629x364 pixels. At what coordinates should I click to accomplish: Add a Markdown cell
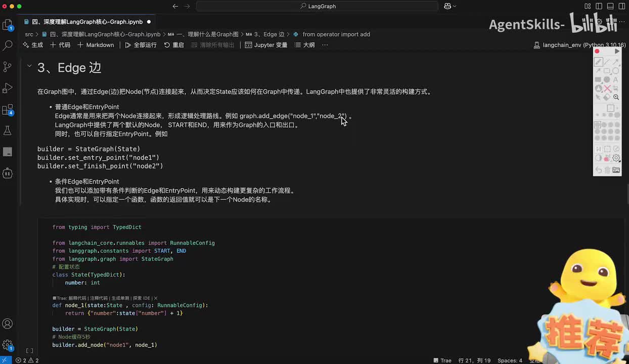96,45
